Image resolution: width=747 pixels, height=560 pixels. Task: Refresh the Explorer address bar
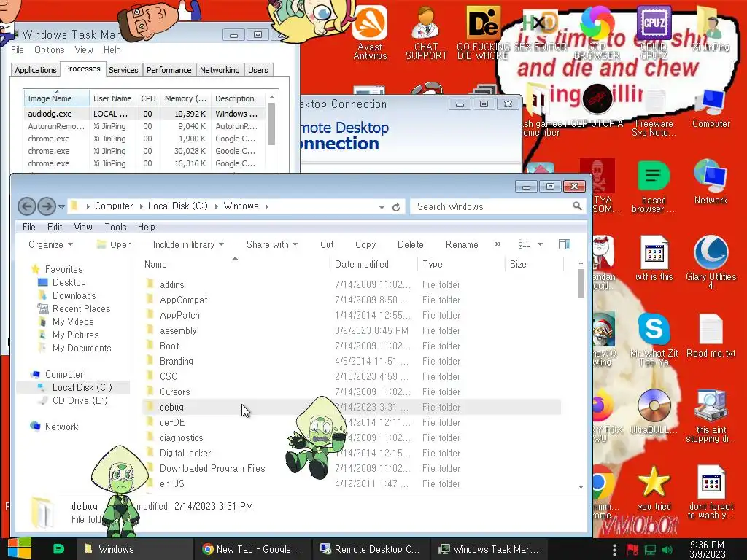coord(396,207)
